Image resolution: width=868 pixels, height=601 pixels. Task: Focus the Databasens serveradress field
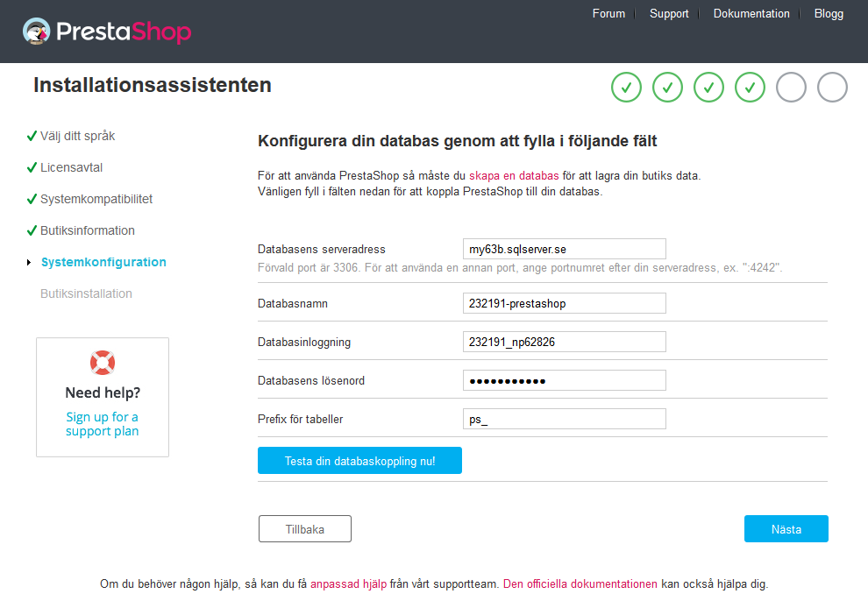[x=564, y=249]
